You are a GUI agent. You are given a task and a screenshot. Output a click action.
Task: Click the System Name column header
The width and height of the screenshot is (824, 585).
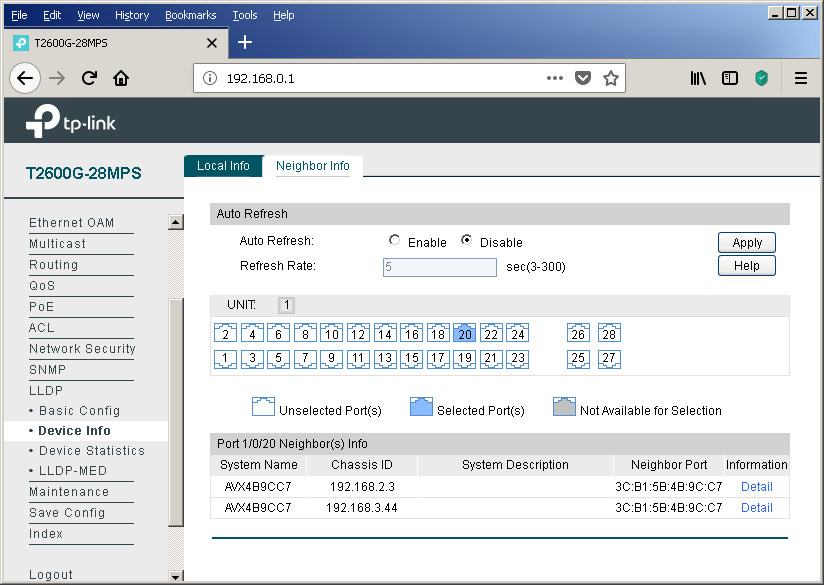[259, 465]
